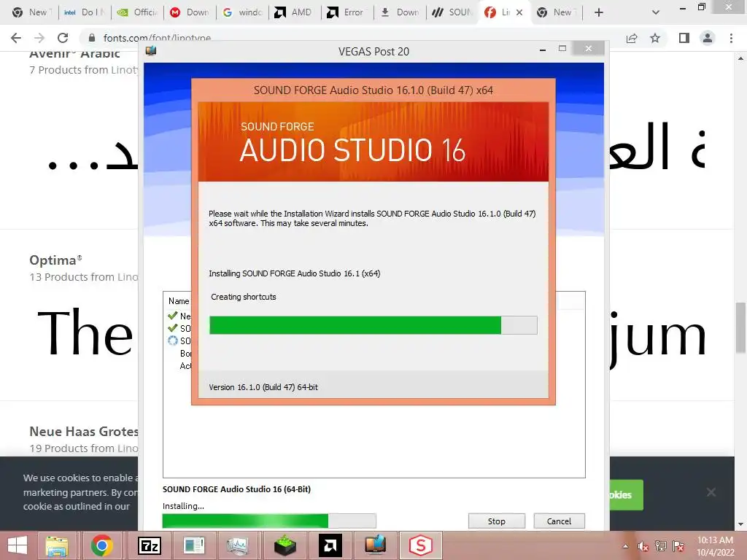747x560 pixels.
Task: Open the performance monitor taskbar icon
Action: pyautogui.click(x=238, y=545)
